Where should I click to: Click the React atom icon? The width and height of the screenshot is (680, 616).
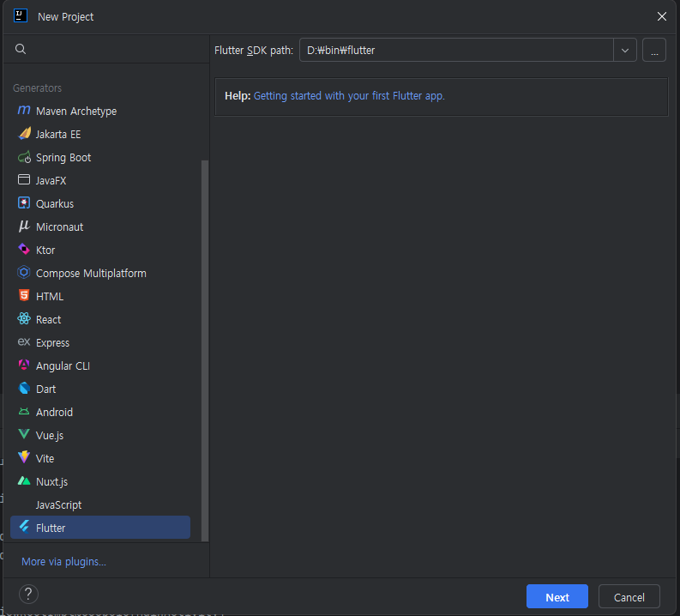point(24,319)
